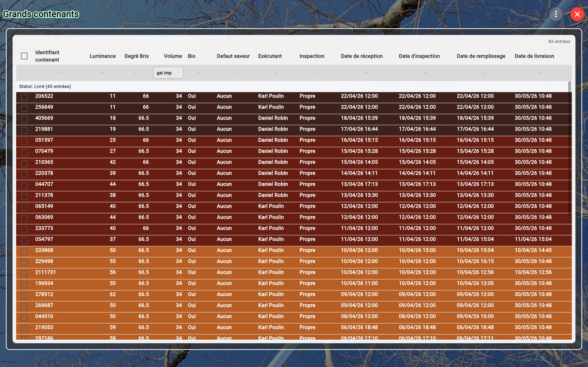Click reception date 18/04/26 15:39
The image size is (588, 367).
coord(359,118)
